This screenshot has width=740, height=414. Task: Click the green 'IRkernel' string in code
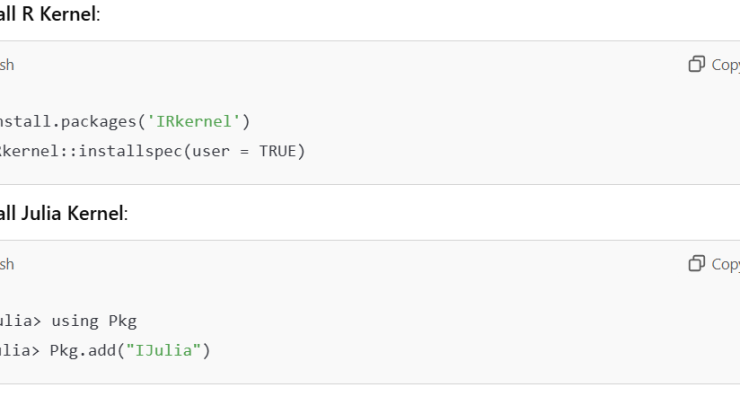click(193, 121)
